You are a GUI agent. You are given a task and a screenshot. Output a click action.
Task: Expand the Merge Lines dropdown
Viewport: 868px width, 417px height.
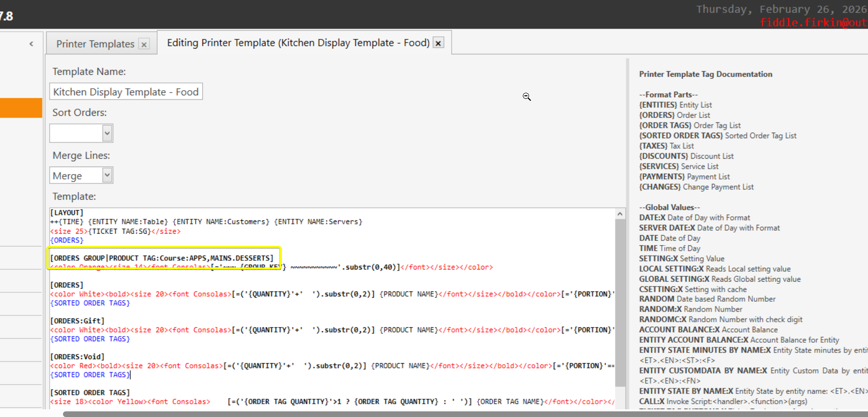coord(107,176)
